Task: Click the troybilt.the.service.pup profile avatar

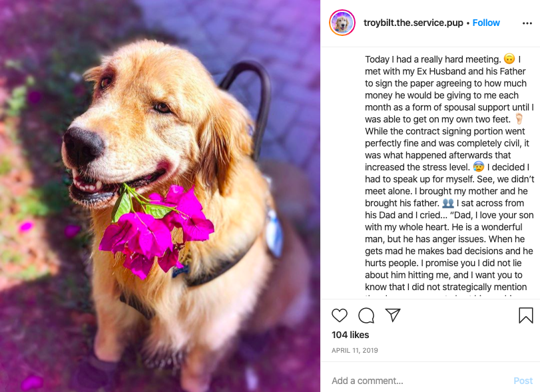Action: [342, 23]
